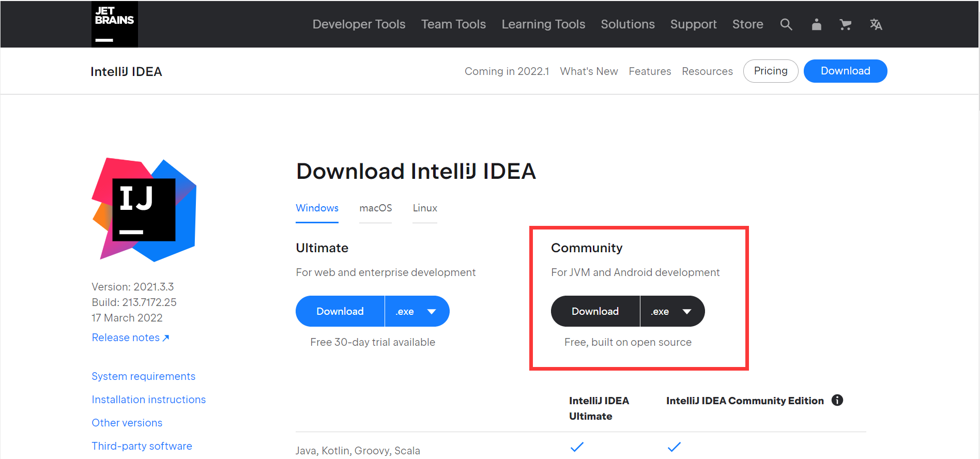This screenshot has width=980, height=459.
Task: Open Installation instructions link
Action: (x=148, y=400)
